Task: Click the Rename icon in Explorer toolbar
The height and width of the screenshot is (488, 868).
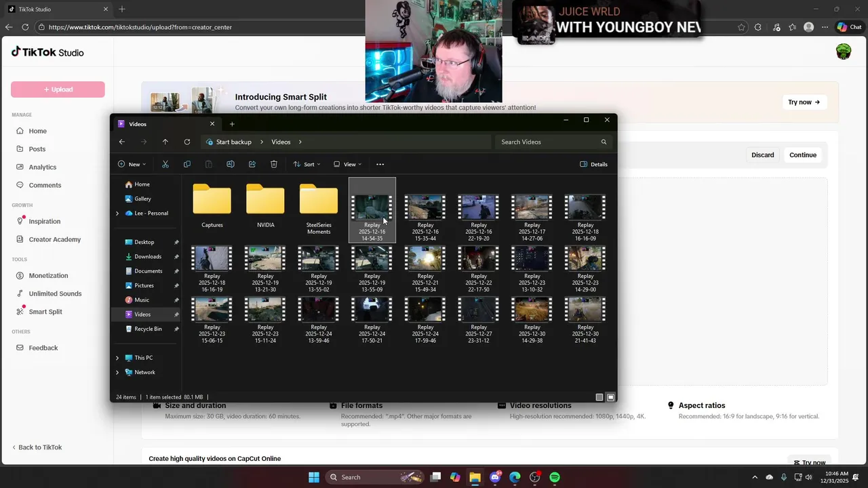Action: 231,164
